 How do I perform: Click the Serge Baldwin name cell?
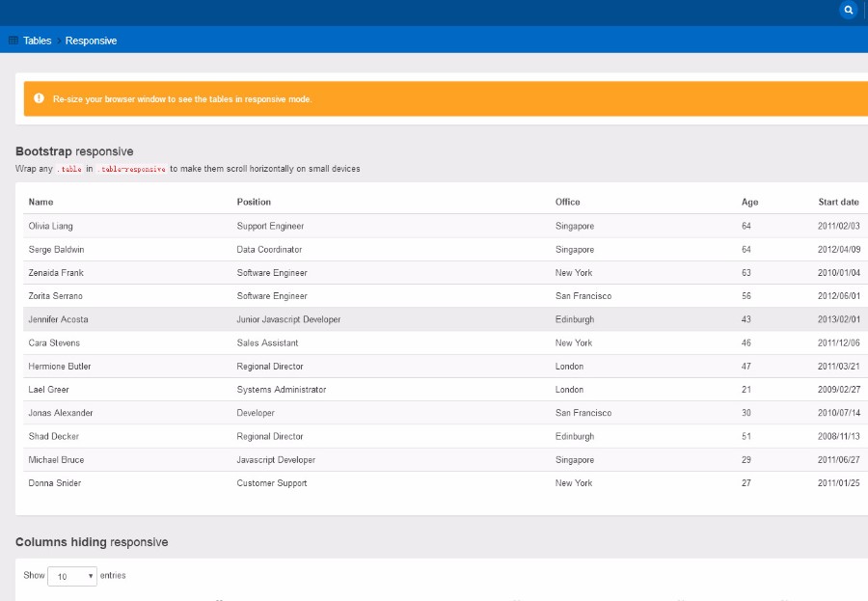coord(57,250)
